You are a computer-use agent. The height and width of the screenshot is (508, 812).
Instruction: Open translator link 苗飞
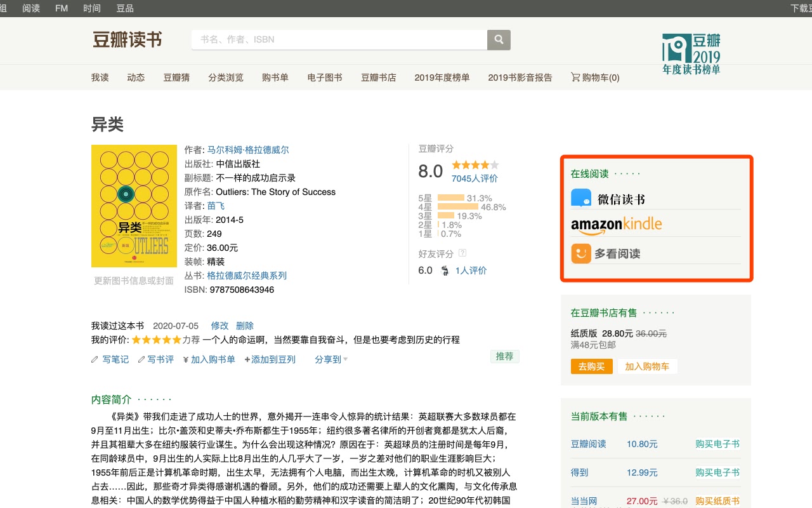[216, 206]
